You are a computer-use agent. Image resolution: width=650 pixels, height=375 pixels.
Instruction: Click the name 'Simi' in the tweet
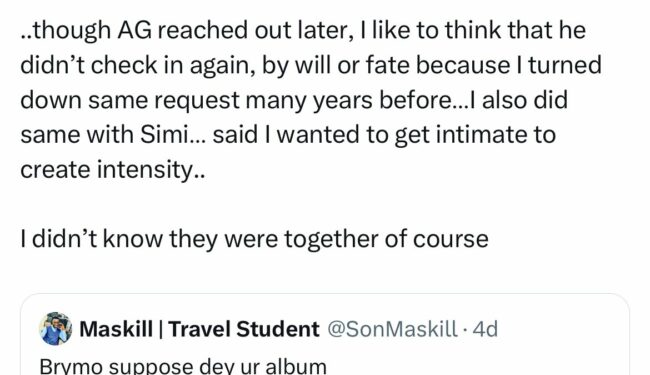click(164, 135)
